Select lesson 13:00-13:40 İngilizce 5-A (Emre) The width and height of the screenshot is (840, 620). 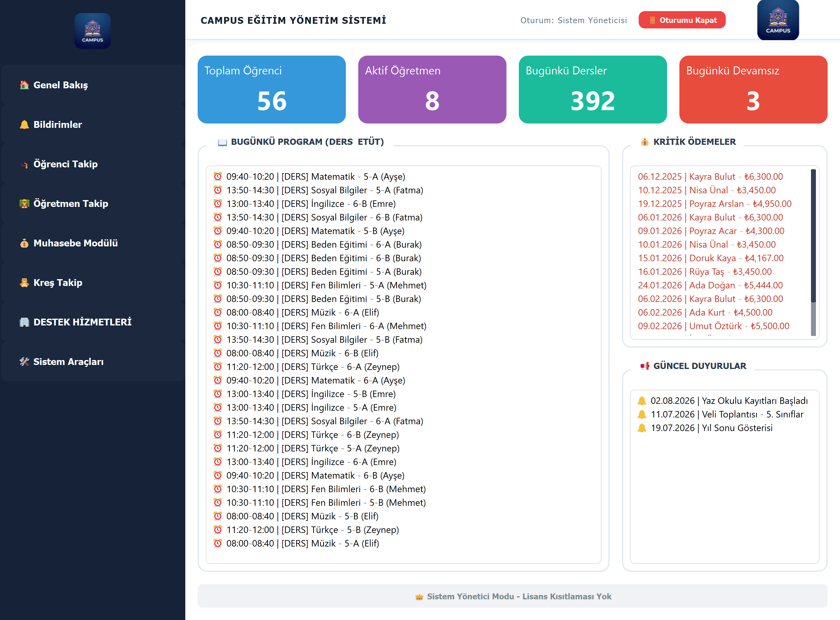coord(305,407)
